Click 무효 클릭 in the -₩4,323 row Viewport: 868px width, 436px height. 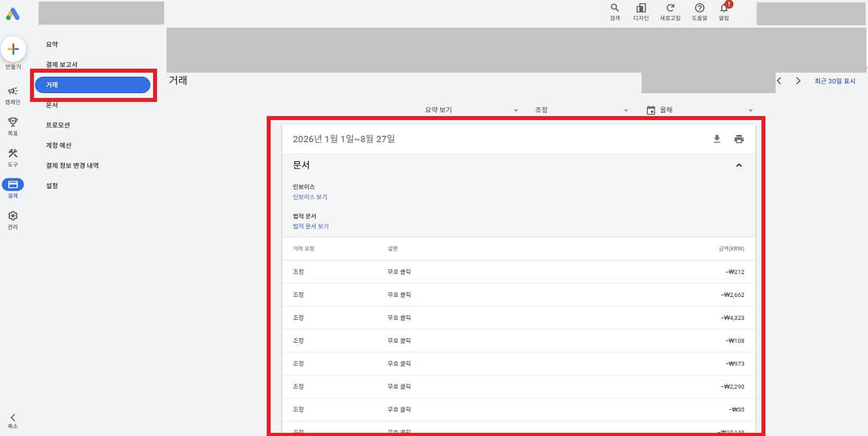[399, 318]
